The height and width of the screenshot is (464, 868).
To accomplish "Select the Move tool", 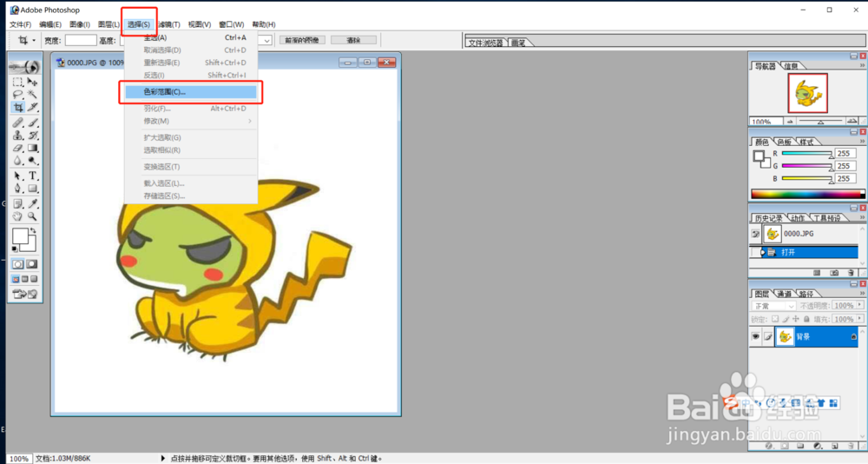I will (33, 82).
